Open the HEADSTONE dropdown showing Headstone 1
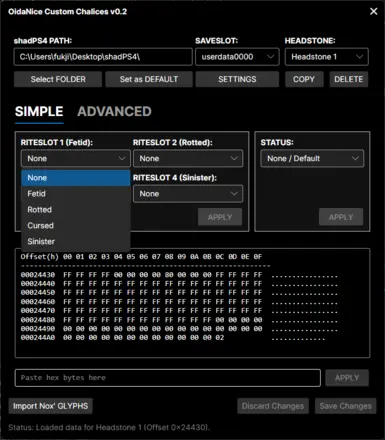 (327, 57)
